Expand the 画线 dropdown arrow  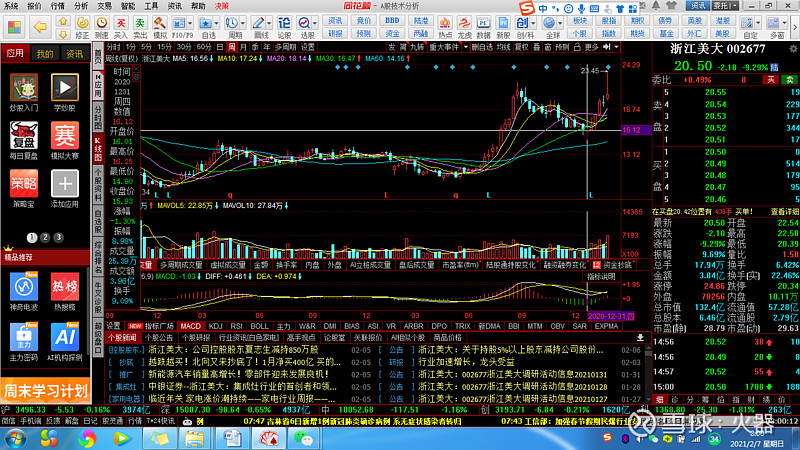click(268, 23)
